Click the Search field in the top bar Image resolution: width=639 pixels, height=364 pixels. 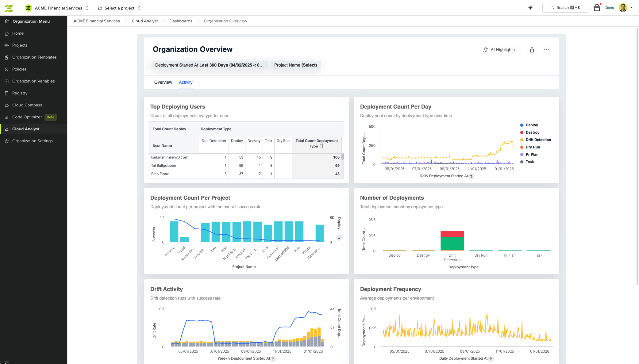(565, 7)
